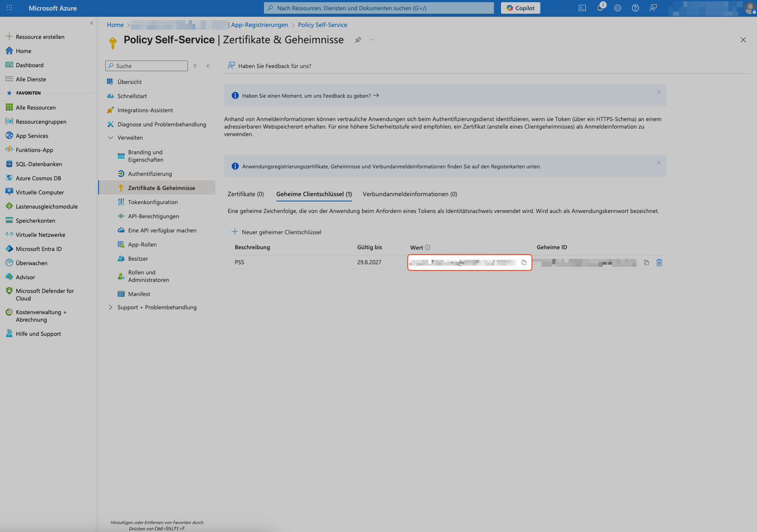Switch to Verbundanmeldeinformationen (0) tab

[410, 194]
